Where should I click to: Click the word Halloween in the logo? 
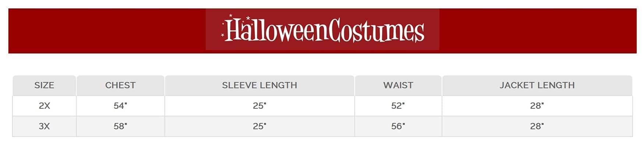click(x=275, y=31)
